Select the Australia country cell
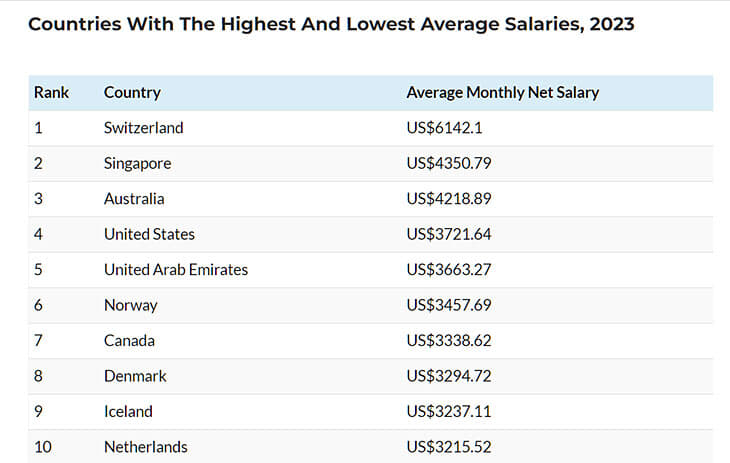Image resolution: width=730 pixels, height=463 pixels. pos(134,199)
